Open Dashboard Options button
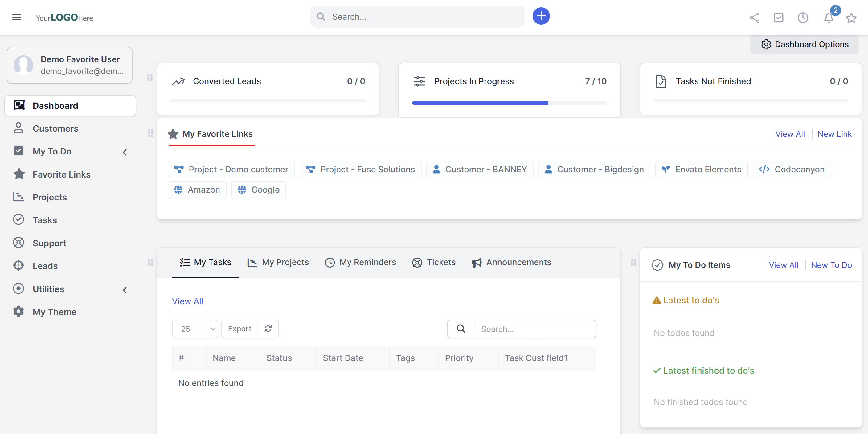Viewport: 868px width, 434px height. coord(804,44)
